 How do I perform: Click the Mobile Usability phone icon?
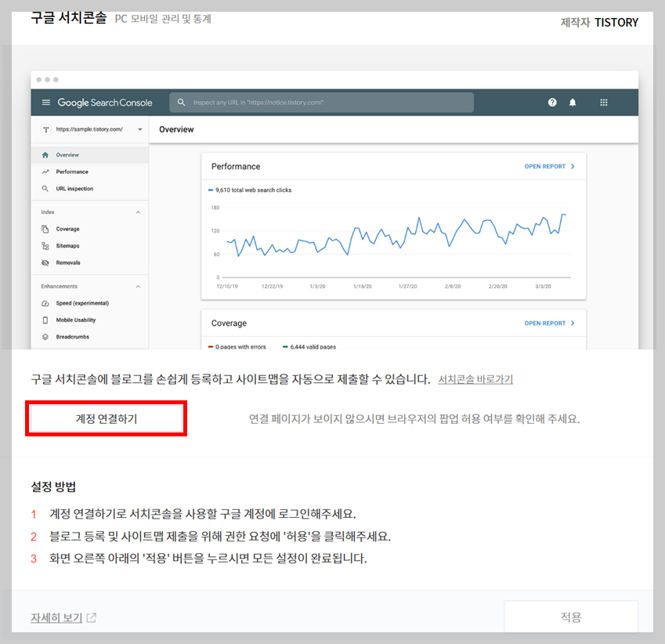coord(45,320)
